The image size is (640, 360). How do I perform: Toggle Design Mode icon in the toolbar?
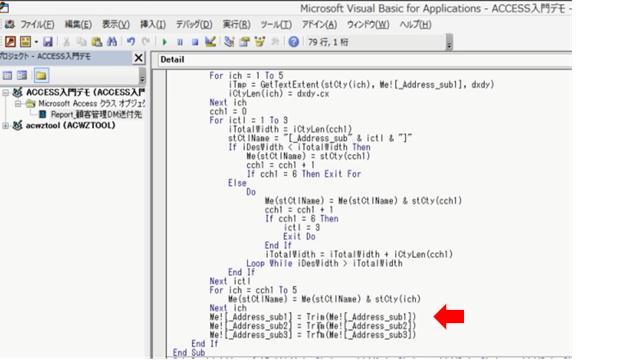(x=210, y=42)
